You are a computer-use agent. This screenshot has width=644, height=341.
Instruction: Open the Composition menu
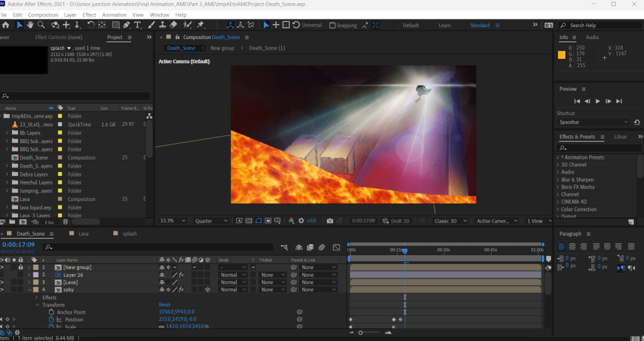[x=43, y=14]
